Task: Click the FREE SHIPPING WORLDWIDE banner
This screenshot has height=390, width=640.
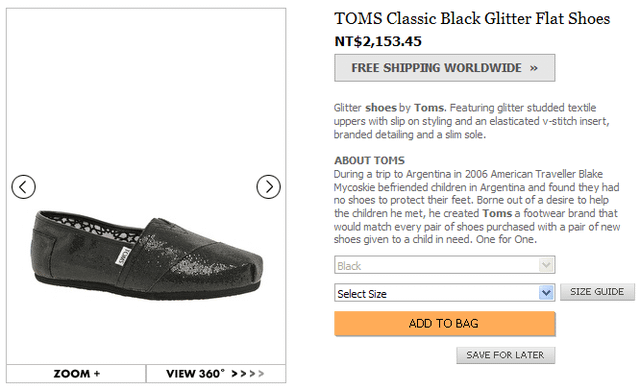Action: tap(444, 68)
